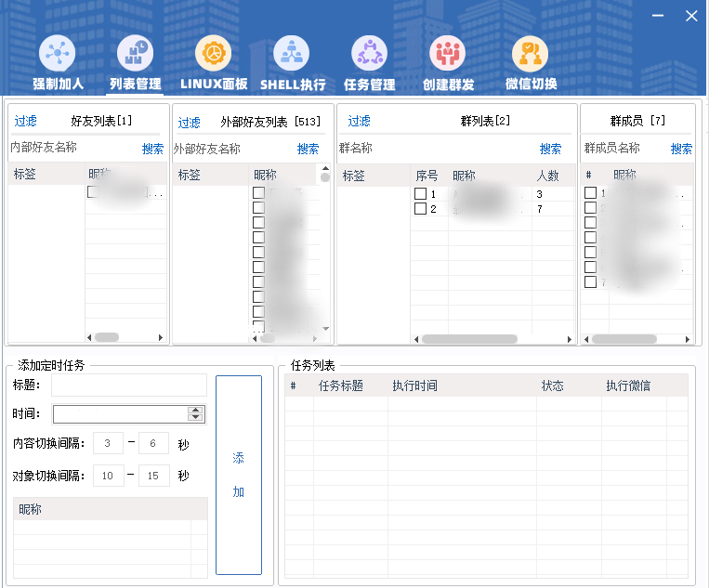The image size is (709, 588).
Task: Open the 任务管理 icon
Action: (x=370, y=56)
